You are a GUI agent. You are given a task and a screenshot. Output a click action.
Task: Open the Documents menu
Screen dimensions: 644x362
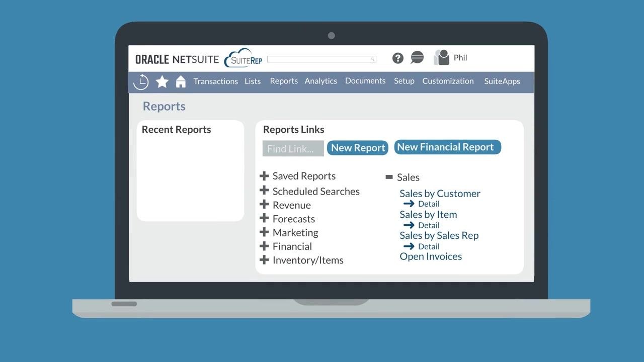point(365,81)
